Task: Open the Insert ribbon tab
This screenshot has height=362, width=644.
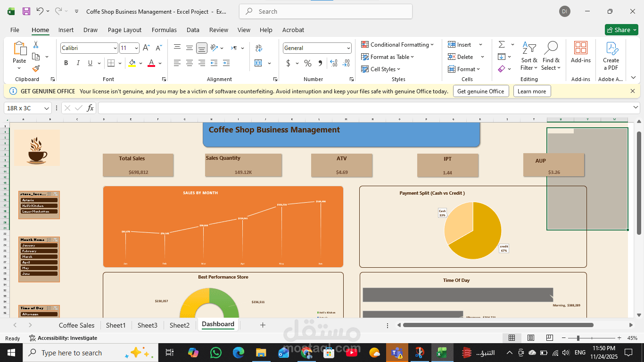Action: (x=66, y=30)
